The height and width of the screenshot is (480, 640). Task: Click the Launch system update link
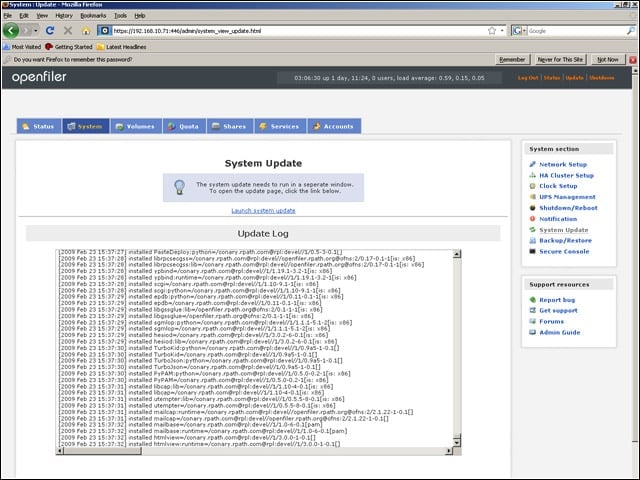pos(263,211)
